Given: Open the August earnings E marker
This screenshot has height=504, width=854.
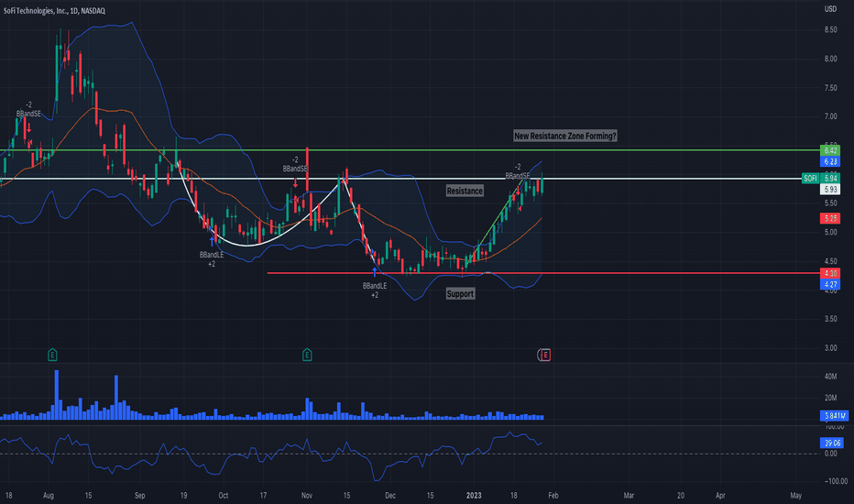Looking at the screenshot, I should coord(52,355).
